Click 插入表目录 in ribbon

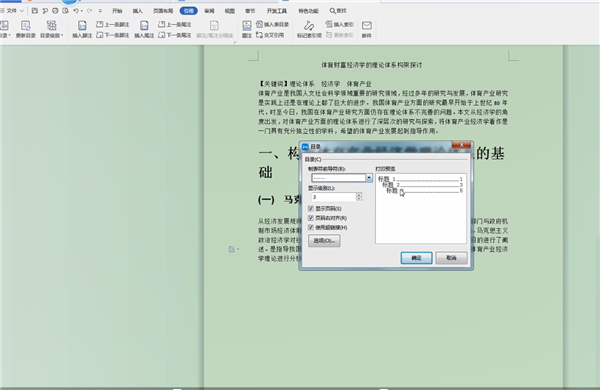272,24
